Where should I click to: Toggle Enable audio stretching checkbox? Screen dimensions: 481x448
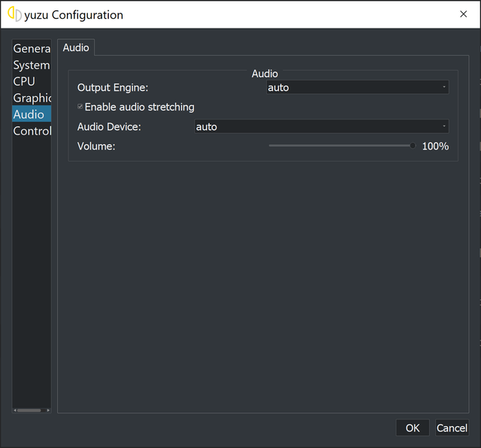80,107
